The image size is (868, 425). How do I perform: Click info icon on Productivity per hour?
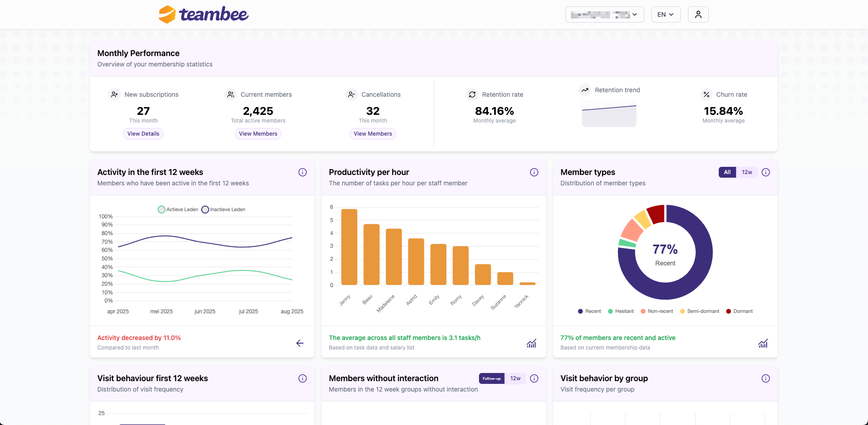click(x=534, y=172)
